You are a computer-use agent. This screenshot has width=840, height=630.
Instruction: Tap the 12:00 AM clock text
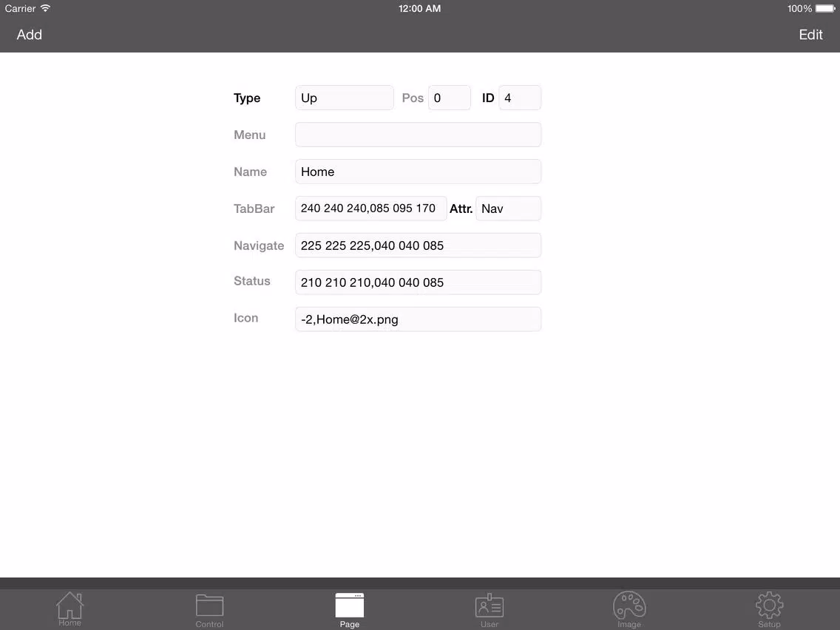[419, 9]
